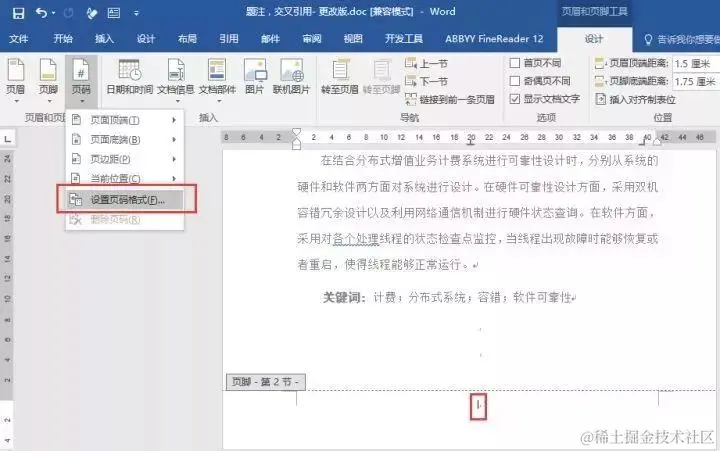Click 插入对齐制表位 button

tap(636, 99)
